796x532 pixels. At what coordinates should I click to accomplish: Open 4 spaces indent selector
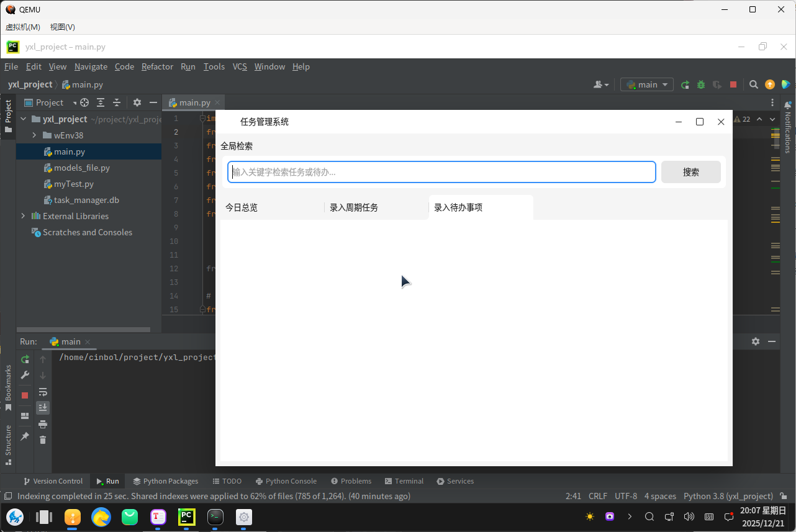(660, 496)
